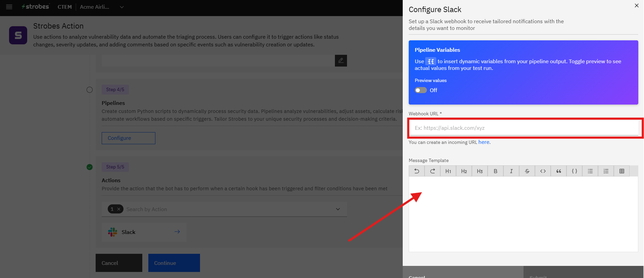
Task: Click the Actions step heading
Action: [111, 180]
